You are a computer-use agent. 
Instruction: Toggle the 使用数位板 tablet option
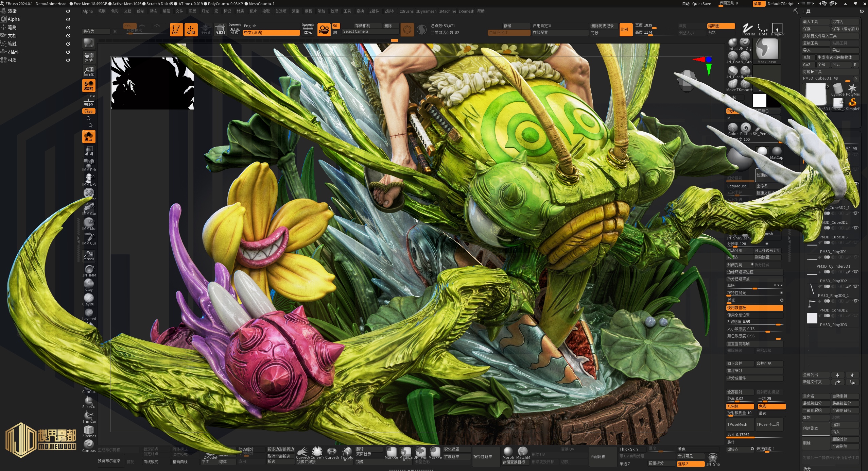(x=754, y=308)
